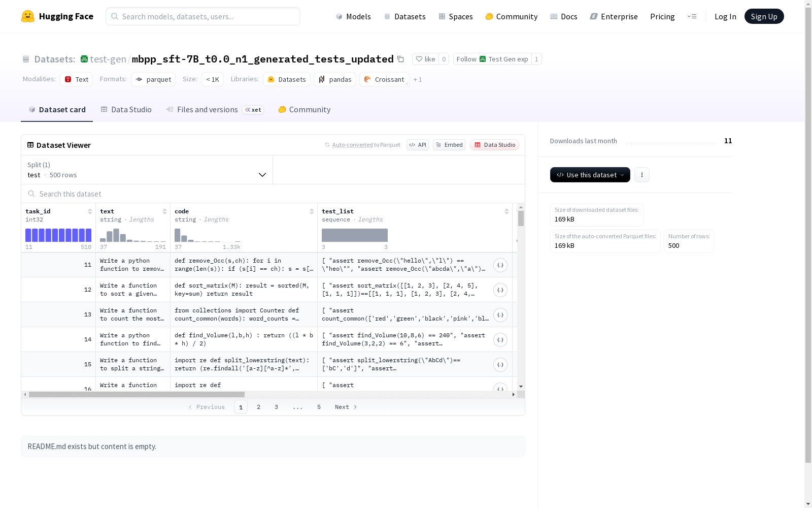Copy dataset name with the copy icon
The height and width of the screenshot is (508, 812).
[400, 59]
